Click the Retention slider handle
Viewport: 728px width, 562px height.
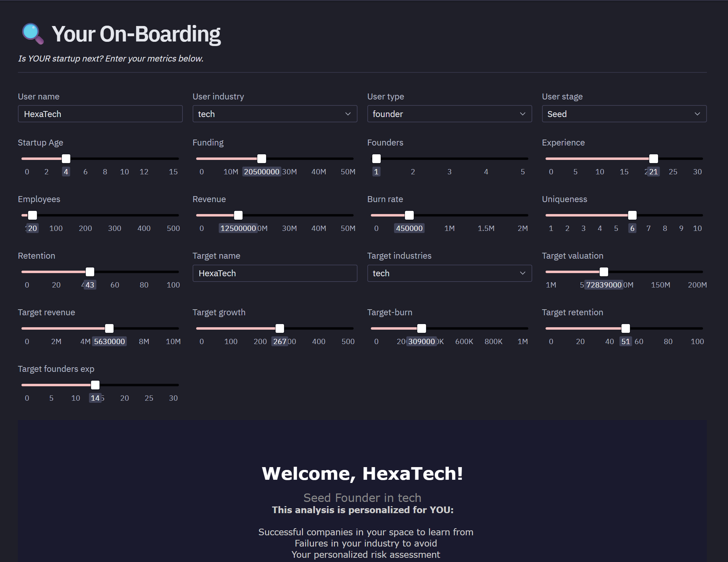[90, 272]
